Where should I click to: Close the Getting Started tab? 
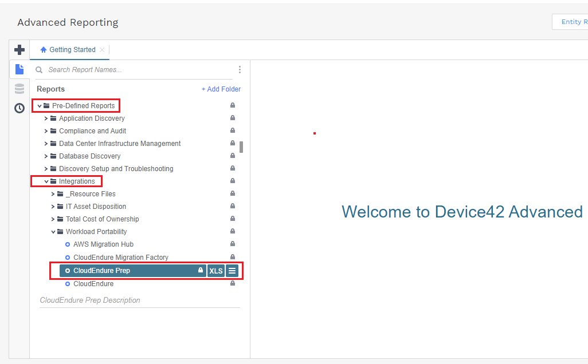[102, 50]
